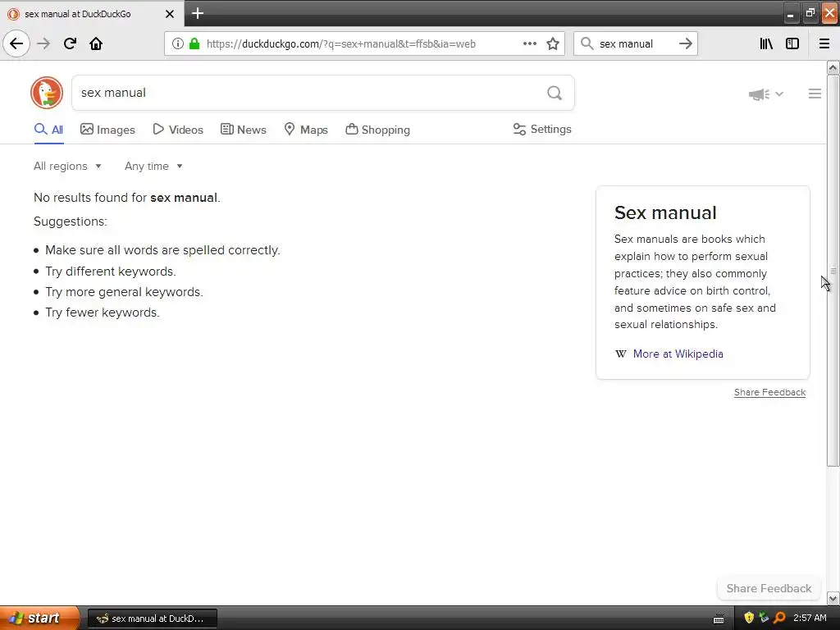Viewport: 840px width, 630px height.
Task: Click the DuckDuckGo search magnifier button
Action: [x=555, y=94]
